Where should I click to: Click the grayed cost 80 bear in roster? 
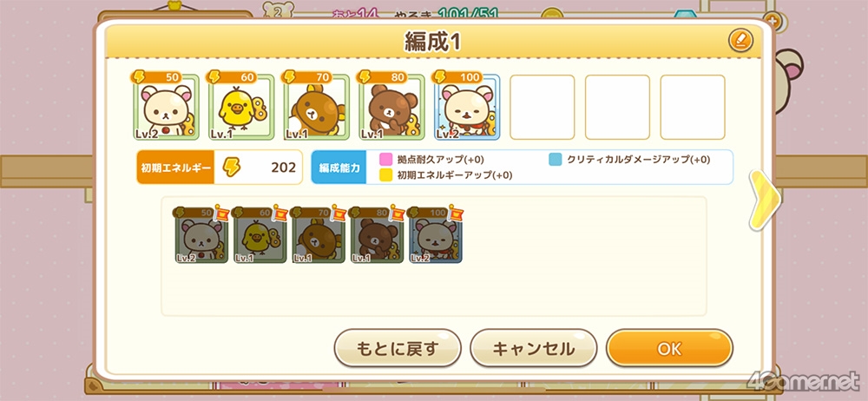click(x=378, y=235)
